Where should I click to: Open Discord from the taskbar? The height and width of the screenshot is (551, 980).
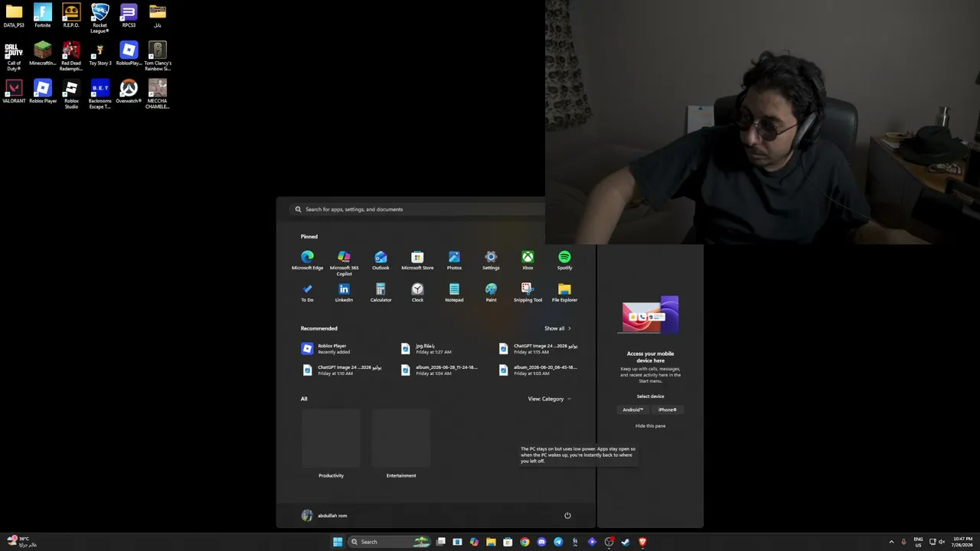541,542
